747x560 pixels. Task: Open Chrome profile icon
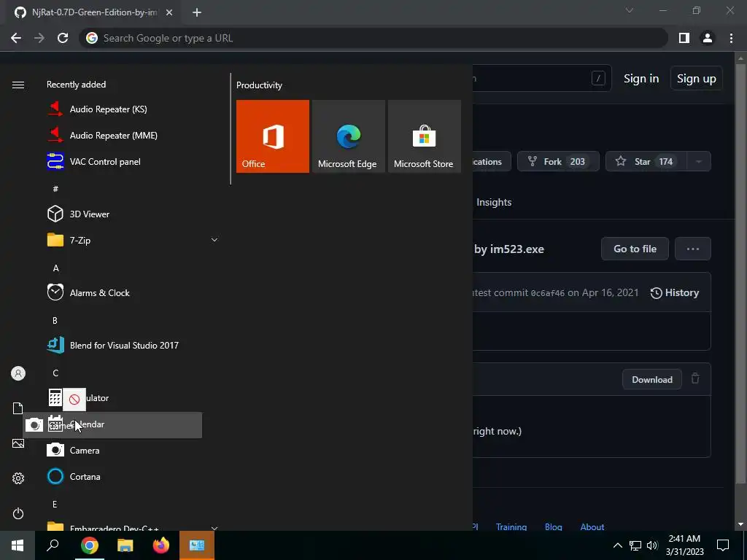pos(708,38)
